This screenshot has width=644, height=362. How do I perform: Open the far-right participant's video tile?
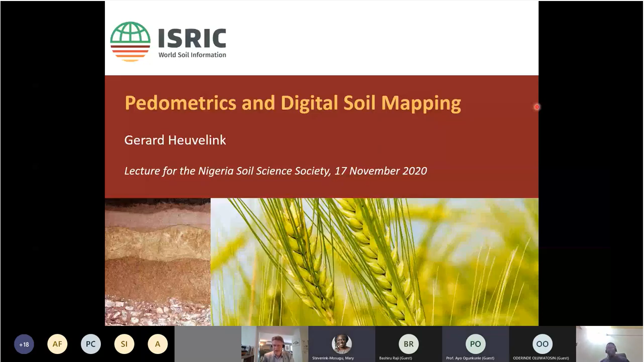click(x=609, y=344)
